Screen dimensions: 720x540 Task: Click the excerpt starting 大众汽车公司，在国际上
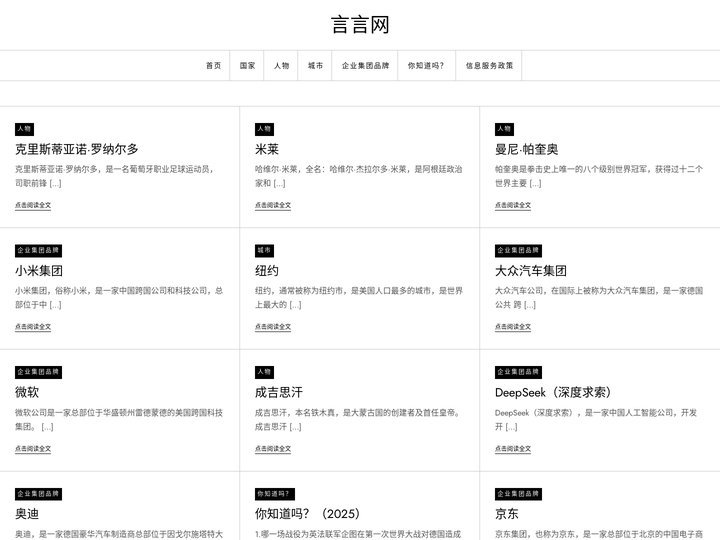599,298
